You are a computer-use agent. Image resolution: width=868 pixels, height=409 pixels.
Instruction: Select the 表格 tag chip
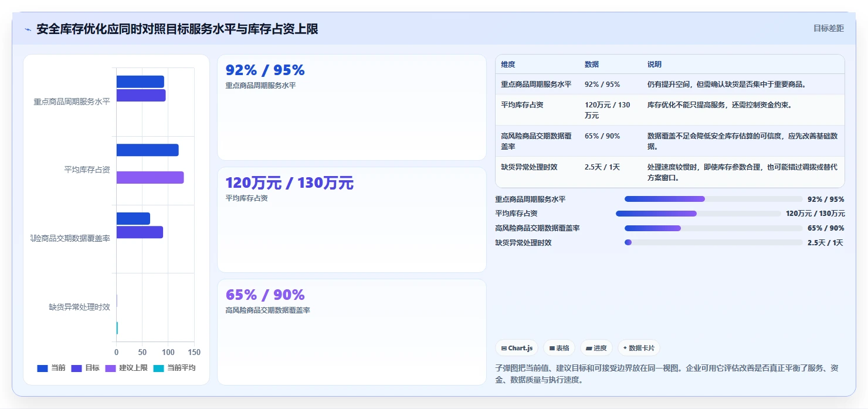559,348
